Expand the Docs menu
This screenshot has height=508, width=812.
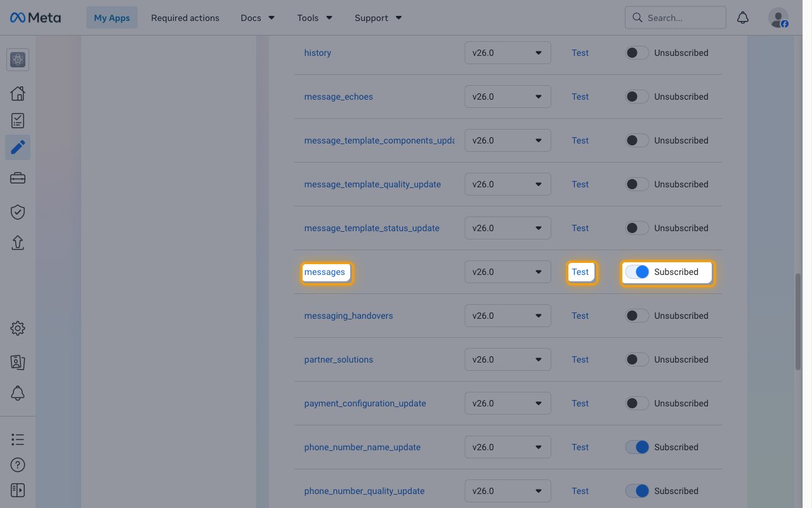click(x=258, y=18)
